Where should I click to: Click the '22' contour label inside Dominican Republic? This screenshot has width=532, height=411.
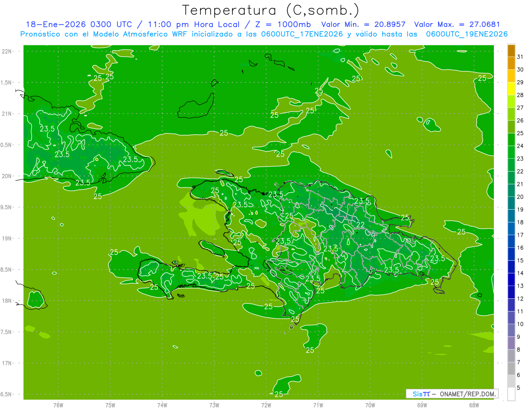[x=360, y=224]
